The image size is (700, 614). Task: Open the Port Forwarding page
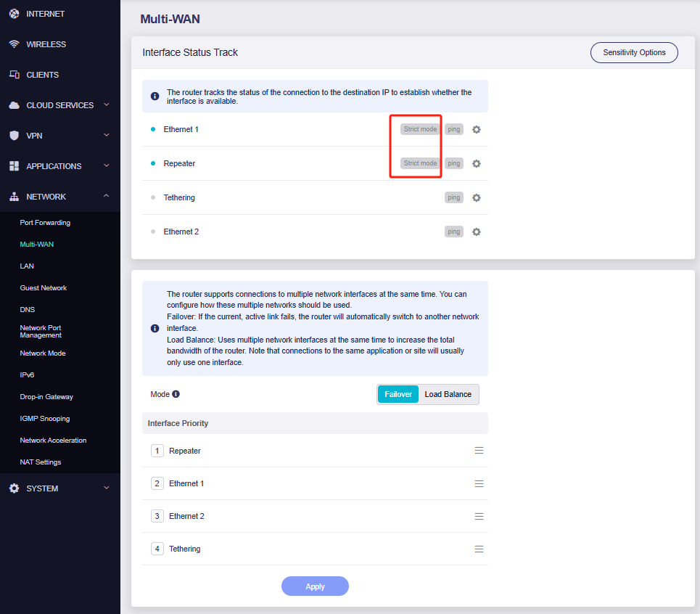[45, 223]
